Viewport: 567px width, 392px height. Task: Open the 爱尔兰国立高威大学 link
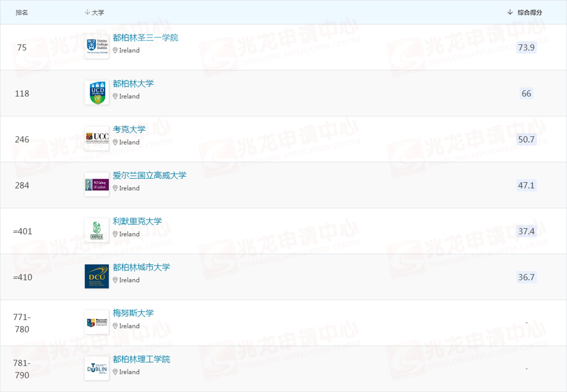[x=149, y=175]
